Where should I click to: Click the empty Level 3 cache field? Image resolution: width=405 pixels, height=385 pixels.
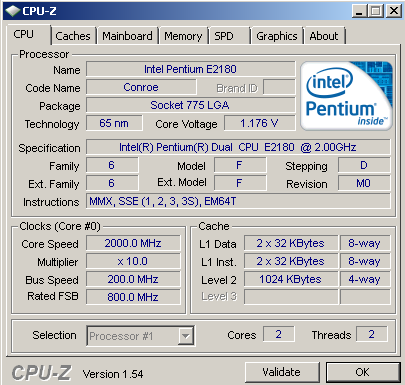click(x=291, y=297)
